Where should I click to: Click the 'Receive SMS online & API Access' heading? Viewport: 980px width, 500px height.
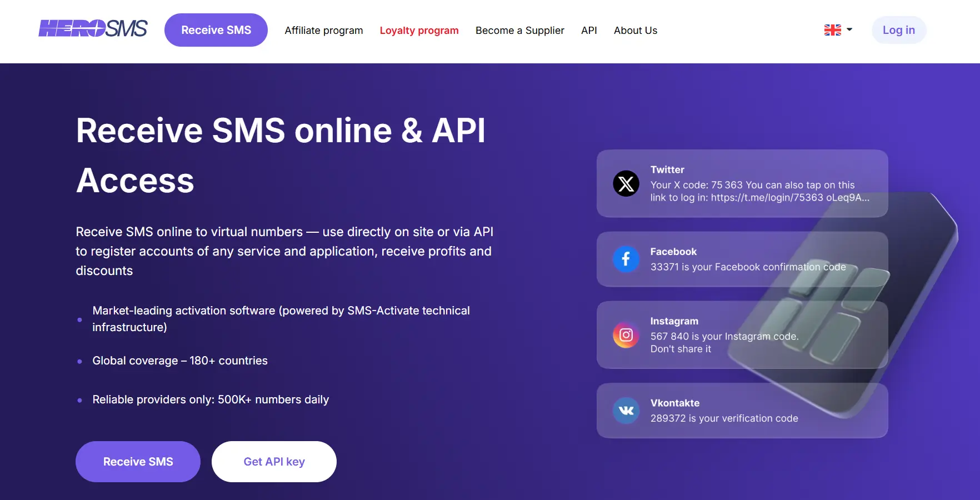281,155
